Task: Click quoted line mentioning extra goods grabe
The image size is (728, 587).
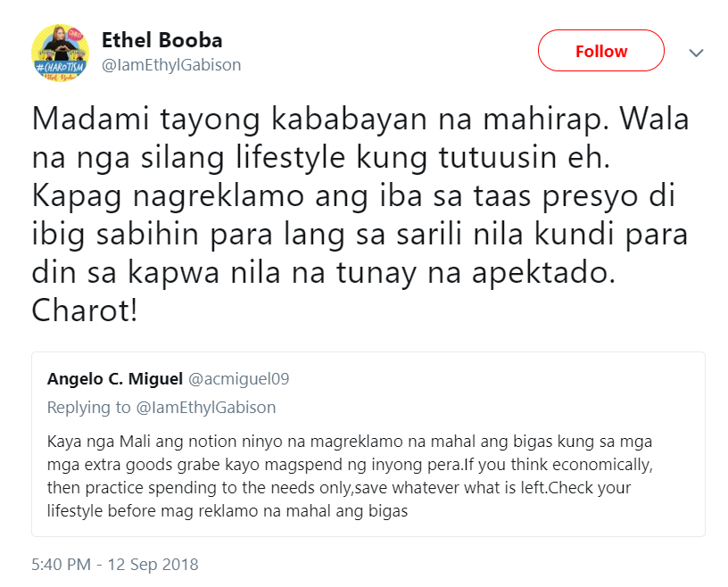Action: click(x=350, y=465)
